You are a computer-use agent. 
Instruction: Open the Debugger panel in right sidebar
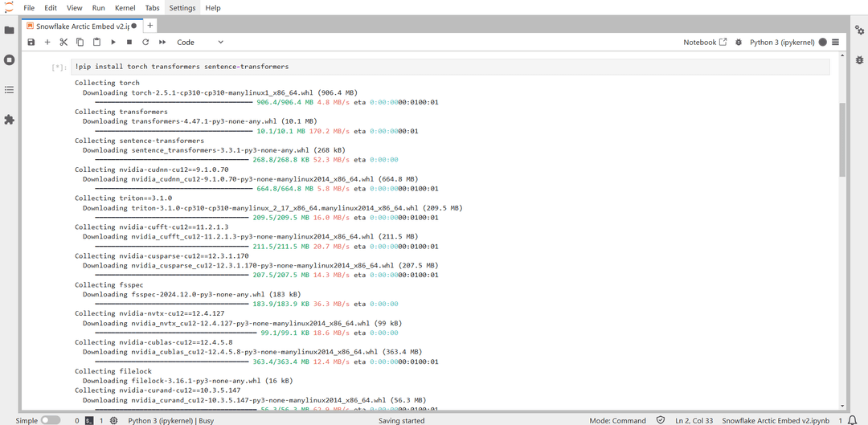click(x=859, y=59)
